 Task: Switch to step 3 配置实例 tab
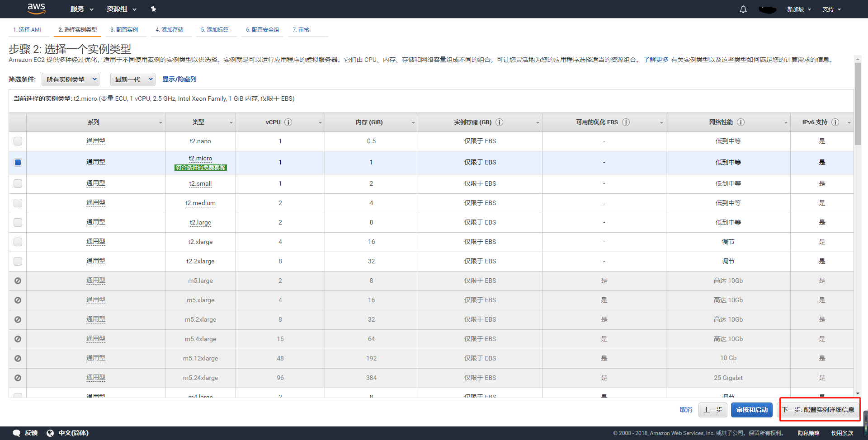point(124,30)
